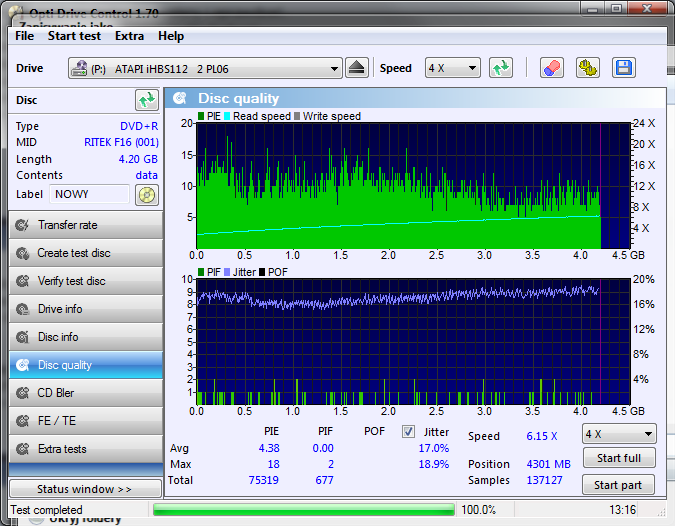Click the PIF total value 677
This screenshot has height=526, width=675.
[325, 480]
